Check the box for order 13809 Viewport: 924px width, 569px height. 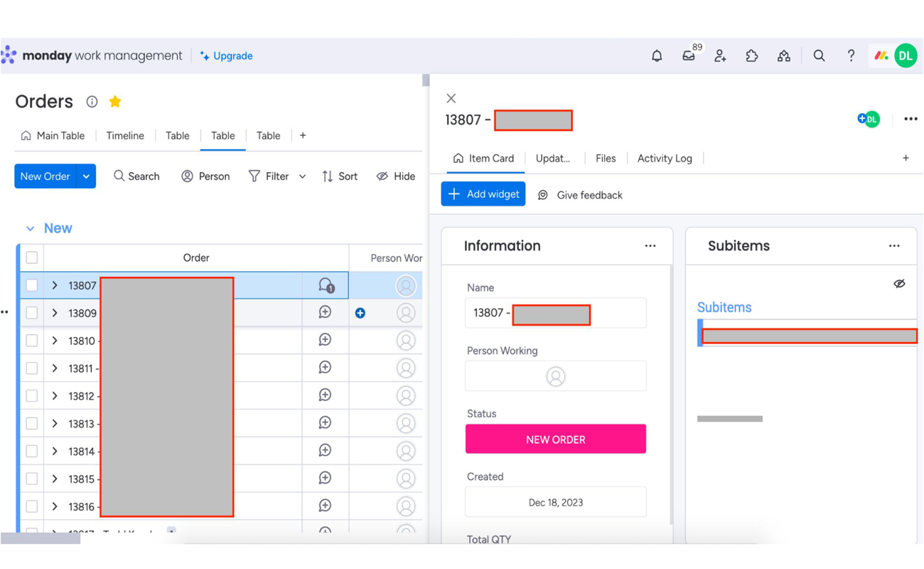point(32,313)
